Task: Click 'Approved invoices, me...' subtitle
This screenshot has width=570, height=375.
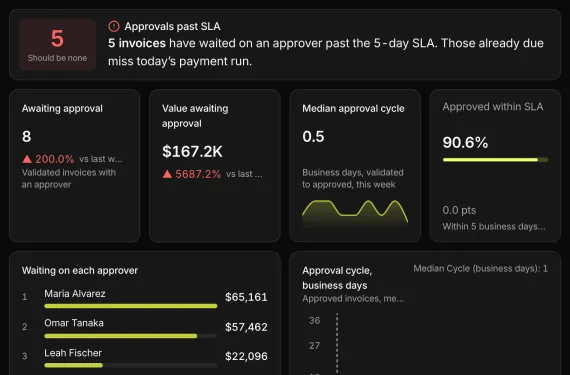Action: coord(353,299)
